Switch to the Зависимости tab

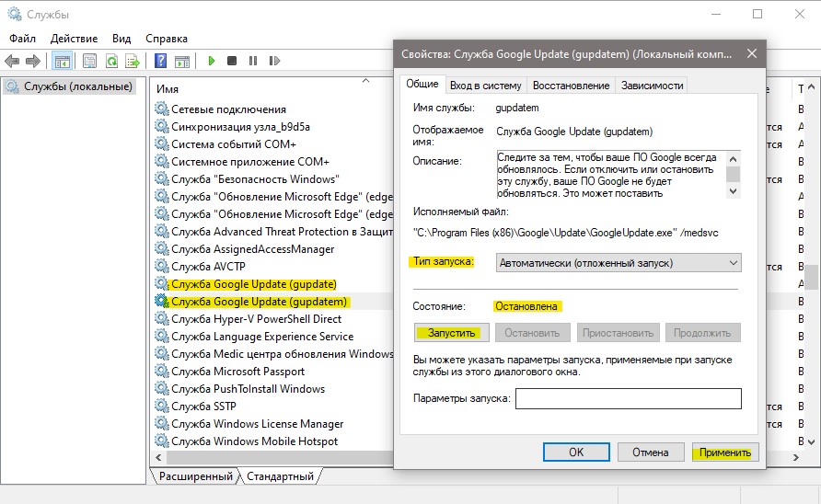(652, 86)
